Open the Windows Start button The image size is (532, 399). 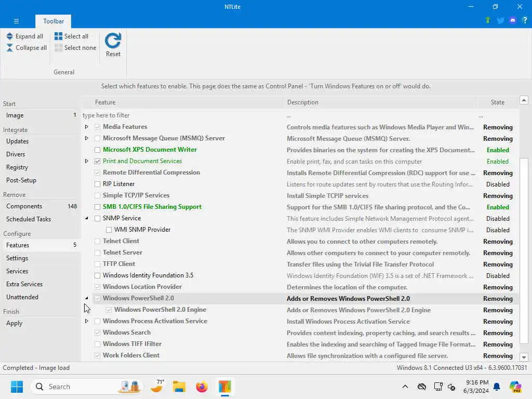click(x=17, y=387)
